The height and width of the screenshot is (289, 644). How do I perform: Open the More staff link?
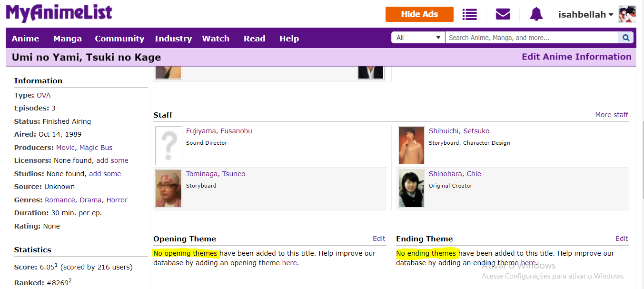tap(611, 115)
